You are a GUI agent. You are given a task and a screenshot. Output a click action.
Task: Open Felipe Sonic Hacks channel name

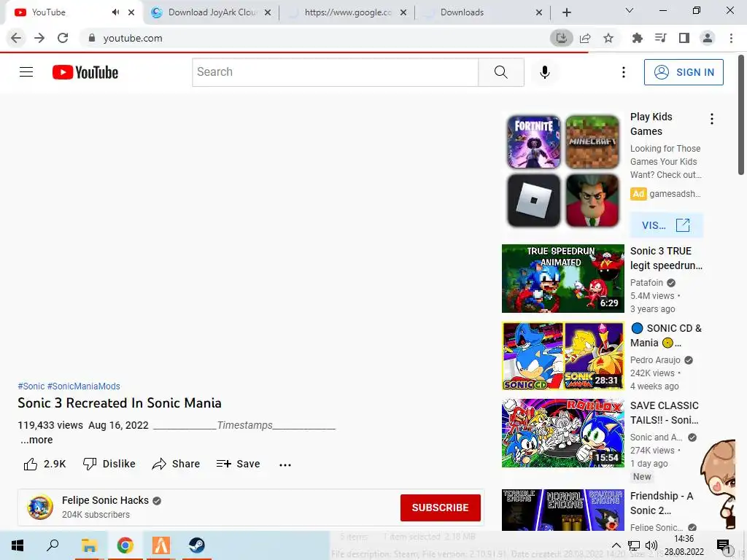pos(105,500)
